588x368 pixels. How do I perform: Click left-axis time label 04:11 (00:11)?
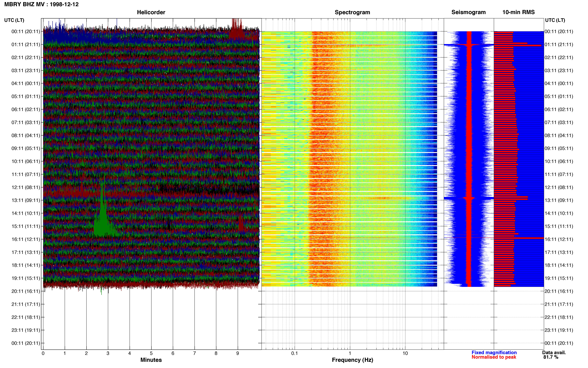[x=26, y=83]
